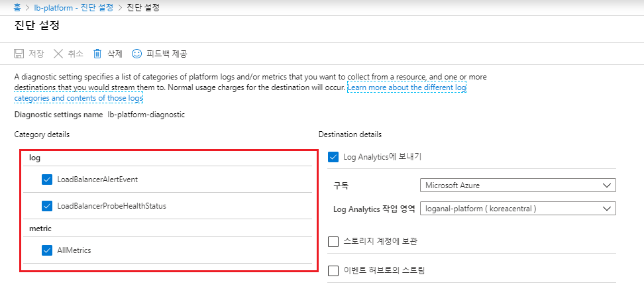
Task: Enable the 이벤트 허브로의 스트림 checkbox
Action: click(x=333, y=271)
